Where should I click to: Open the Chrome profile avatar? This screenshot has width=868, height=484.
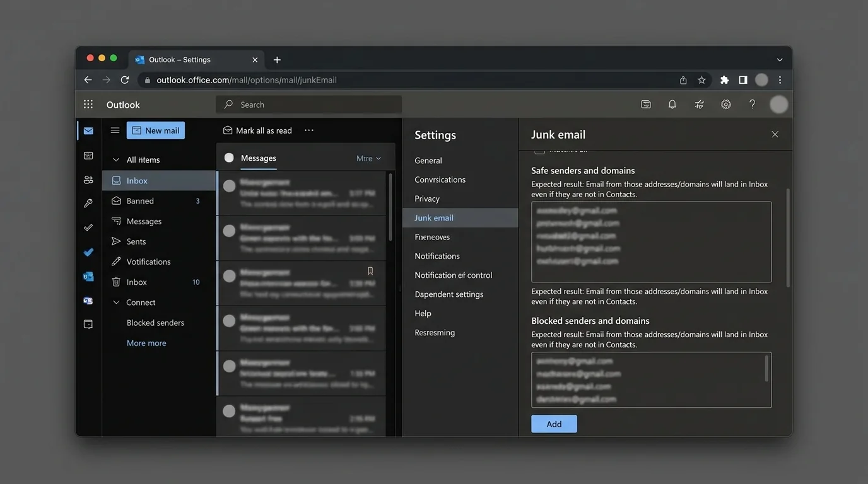761,80
